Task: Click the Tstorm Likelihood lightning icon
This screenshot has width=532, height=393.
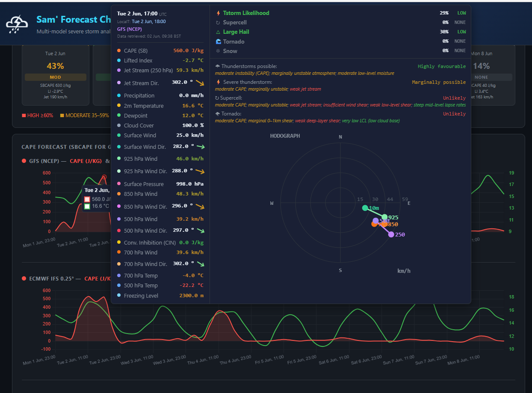Action: pos(219,13)
